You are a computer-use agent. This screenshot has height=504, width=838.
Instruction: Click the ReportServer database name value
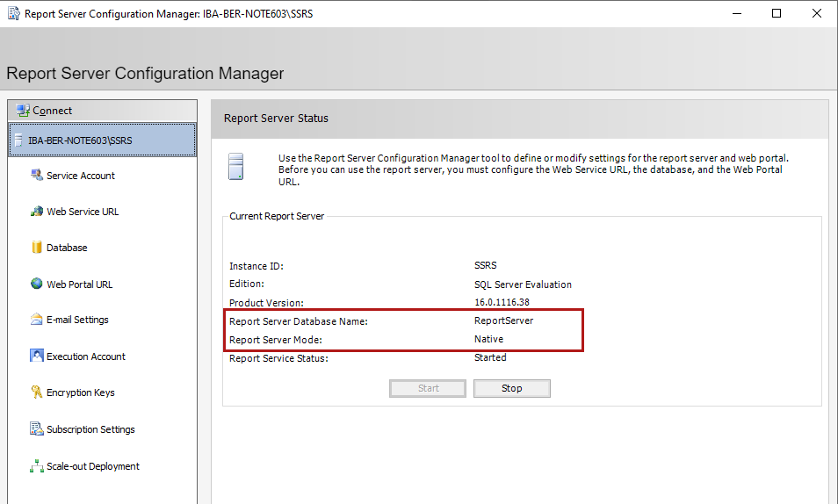(503, 320)
